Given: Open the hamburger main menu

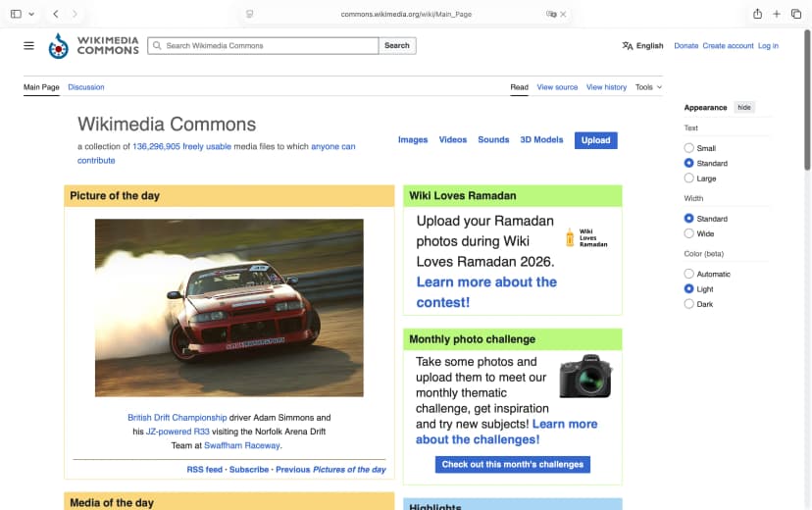Looking at the screenshot, I should coord(28,45).
